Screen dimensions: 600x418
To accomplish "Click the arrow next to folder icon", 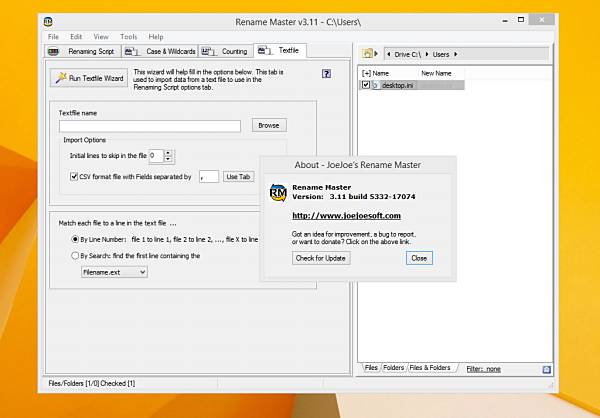I will pos(376,54).
